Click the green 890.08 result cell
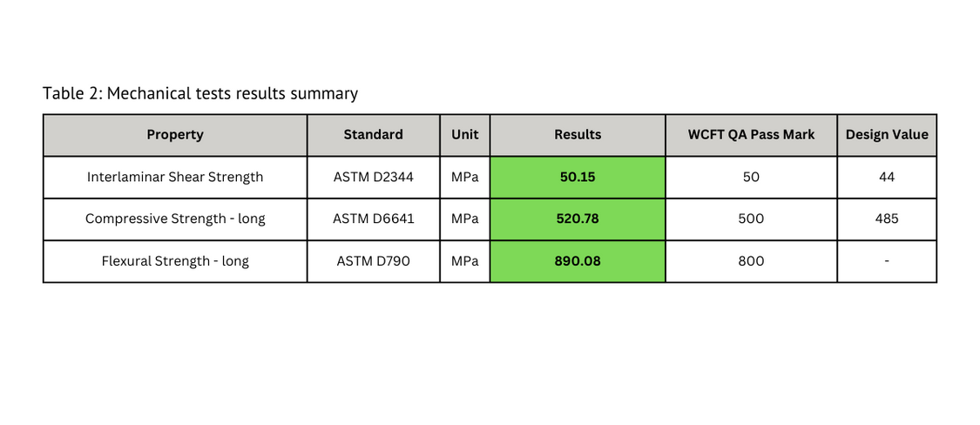The width and height of the screenshot is (980, 425). tap(578, 261)
